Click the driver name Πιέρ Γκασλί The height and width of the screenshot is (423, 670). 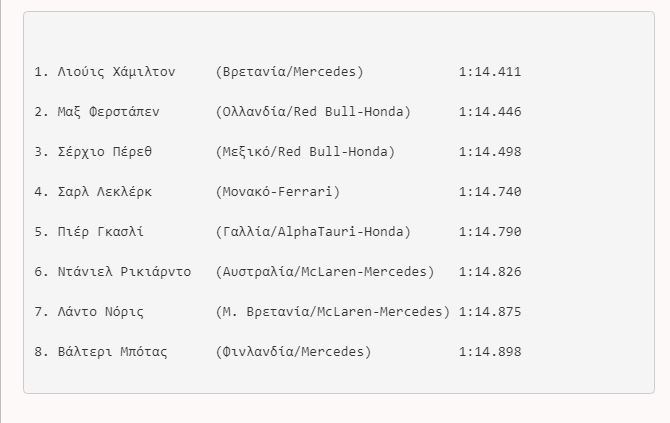[x=100, y=232]
